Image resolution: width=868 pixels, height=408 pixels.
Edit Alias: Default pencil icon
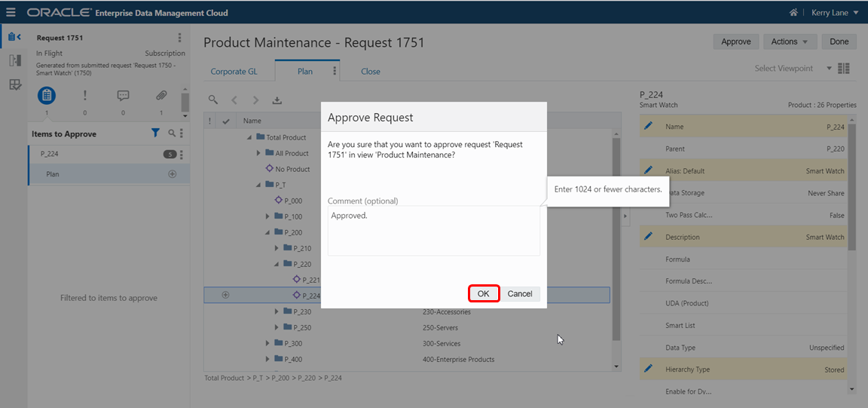coord(649,170)
